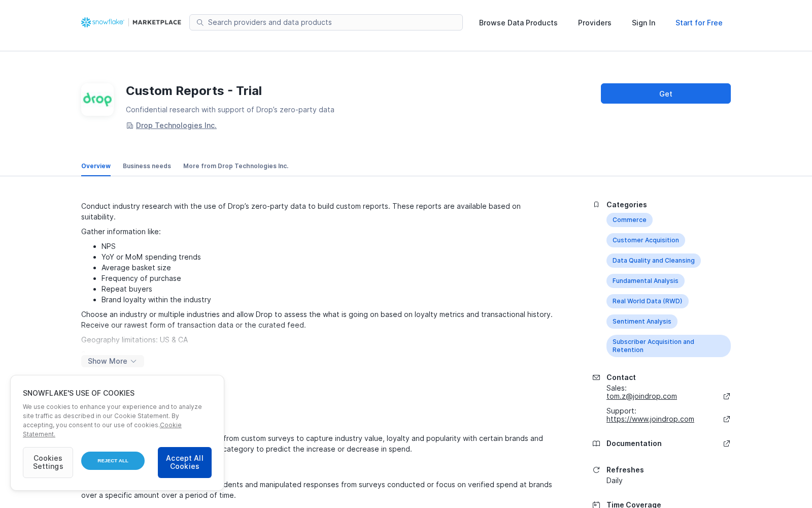This screenshot has height=508, width=812.
Task: Click the Snowflake Marketplace logo
Action: point(131,22)
